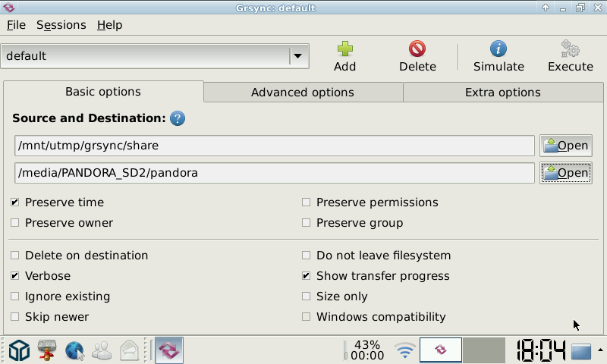Enable Delete on destination checkbox
Image resolution: width=607 pixels, height=364 pixels.
(14, 256)
